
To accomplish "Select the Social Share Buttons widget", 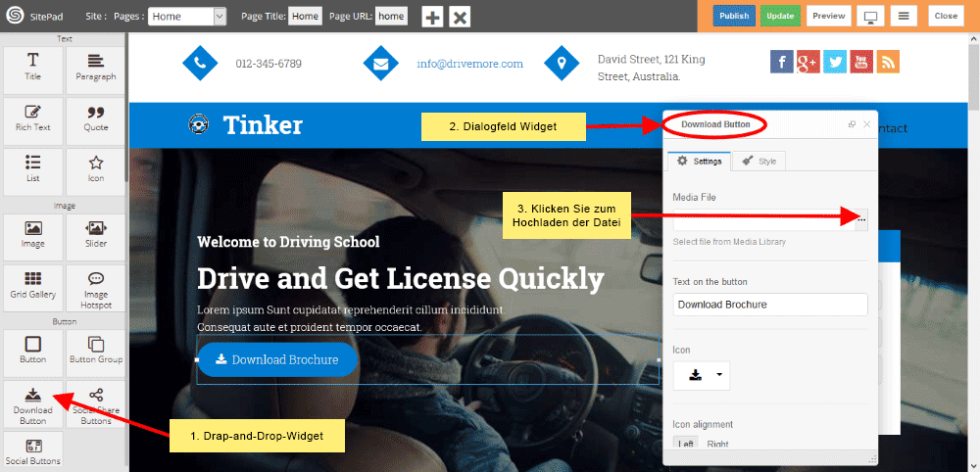I will [96, 404].
